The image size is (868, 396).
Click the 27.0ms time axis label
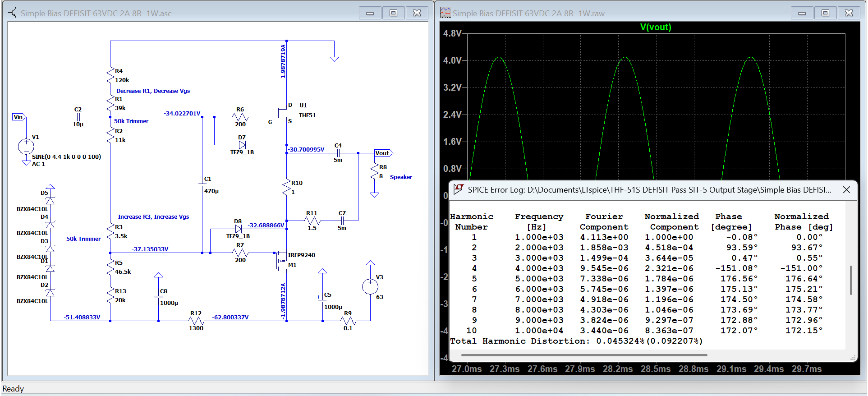pos(467,369)
